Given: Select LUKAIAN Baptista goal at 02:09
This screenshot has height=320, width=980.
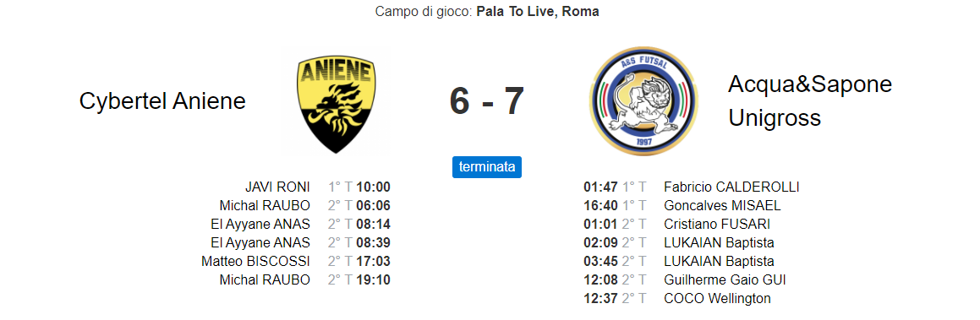Looking at the screenshot, I should pyautogui.click(x=679, y=242).
